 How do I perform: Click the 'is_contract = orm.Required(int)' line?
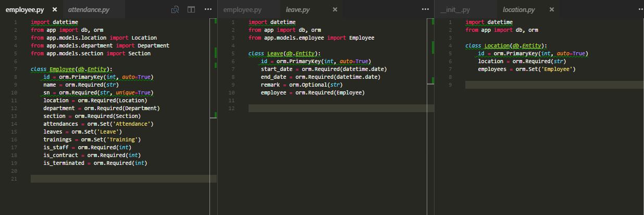click(x=92, y=155)
